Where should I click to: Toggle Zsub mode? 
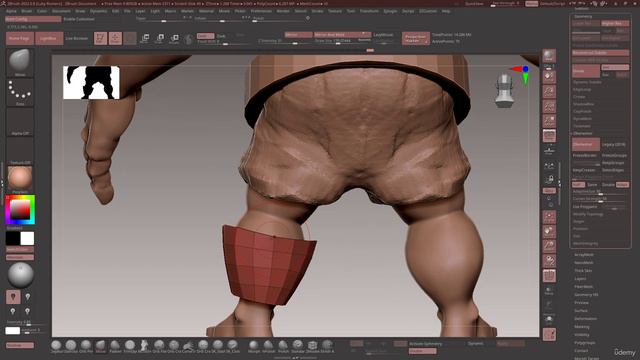(x=221, y=36)
